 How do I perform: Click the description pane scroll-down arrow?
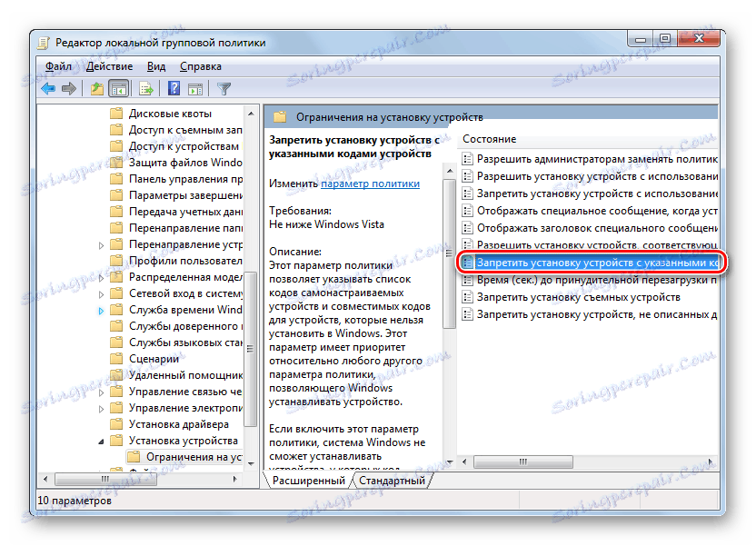450,462
